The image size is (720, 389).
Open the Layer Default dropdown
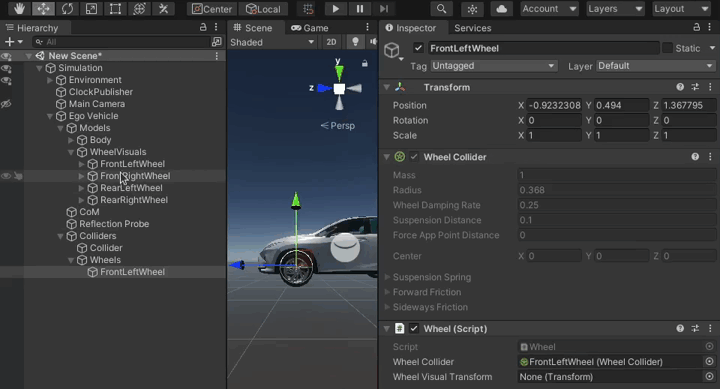pyautogui.click(x=656, y=66)
